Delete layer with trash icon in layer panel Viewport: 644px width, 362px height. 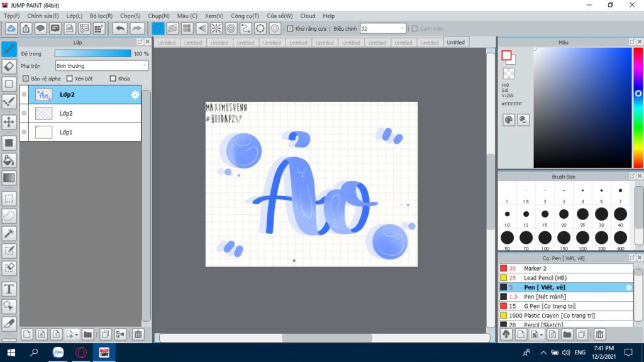138,334
